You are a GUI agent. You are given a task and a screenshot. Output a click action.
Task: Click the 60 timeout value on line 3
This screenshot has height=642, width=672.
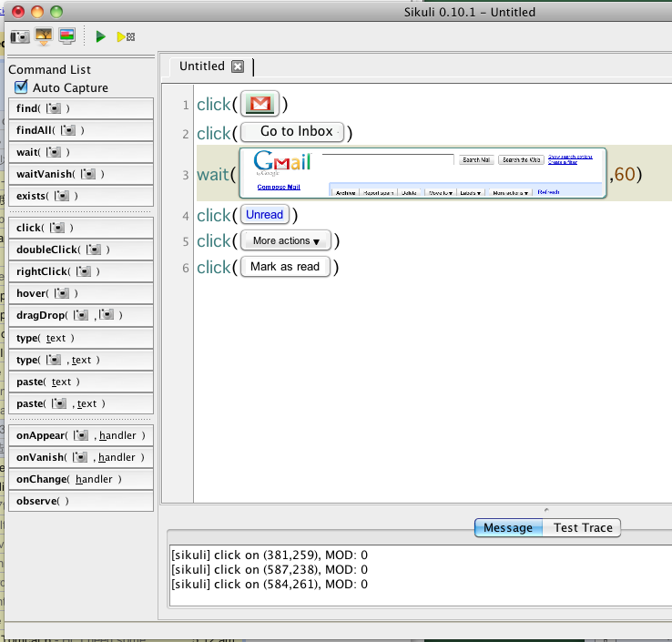click(625, 175)
